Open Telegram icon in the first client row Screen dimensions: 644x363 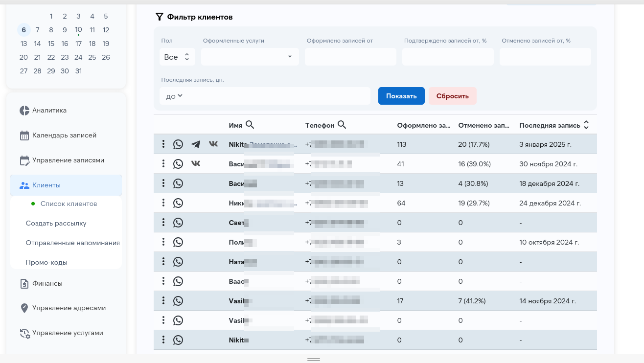(x=196, y=144)
